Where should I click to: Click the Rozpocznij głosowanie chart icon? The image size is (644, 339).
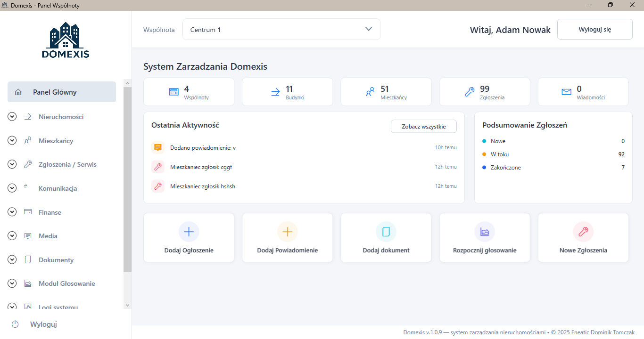(x=484, y=232)
